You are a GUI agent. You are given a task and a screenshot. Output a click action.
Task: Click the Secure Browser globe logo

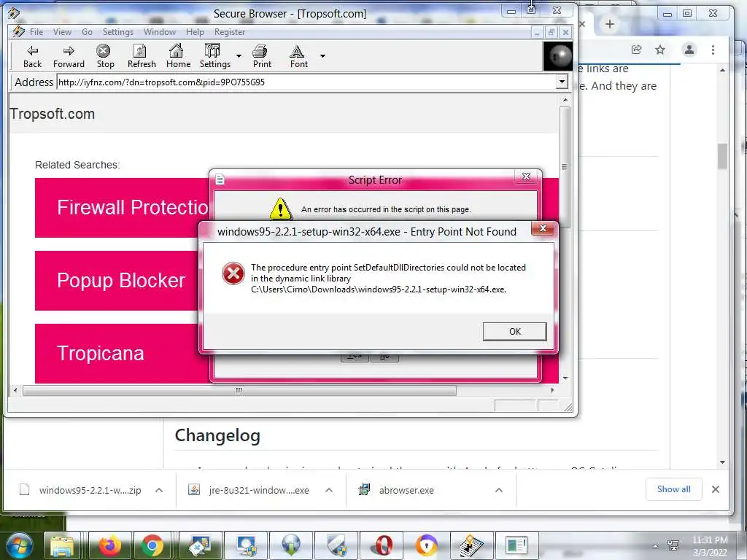pos(558,56)
